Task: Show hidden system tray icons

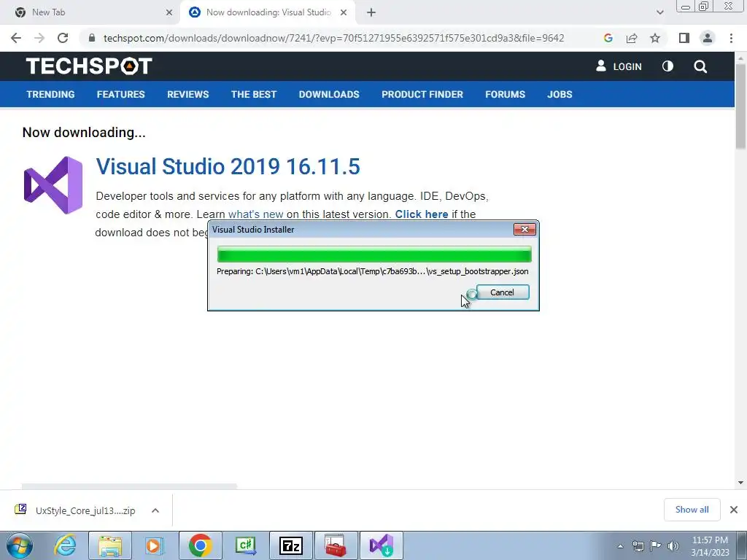Action: [620, 546]
